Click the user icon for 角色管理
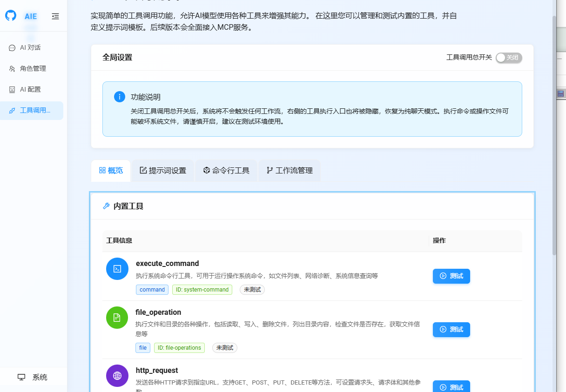 pos(12,69)
